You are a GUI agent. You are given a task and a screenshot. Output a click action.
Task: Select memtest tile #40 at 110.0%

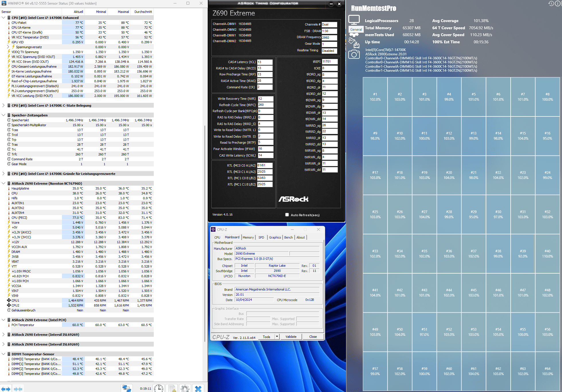[547, 253]
